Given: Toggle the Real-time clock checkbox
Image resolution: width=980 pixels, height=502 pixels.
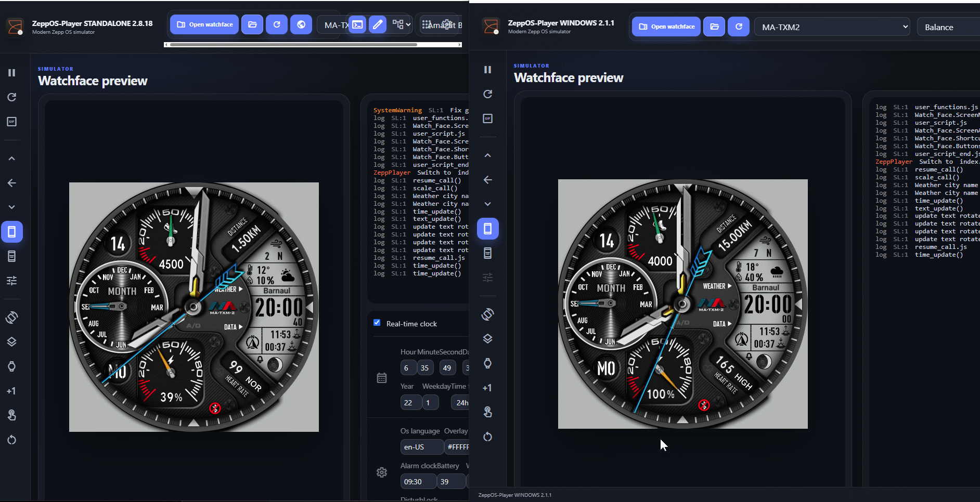Looking at the screenshot, I should (x=377, y=323).
